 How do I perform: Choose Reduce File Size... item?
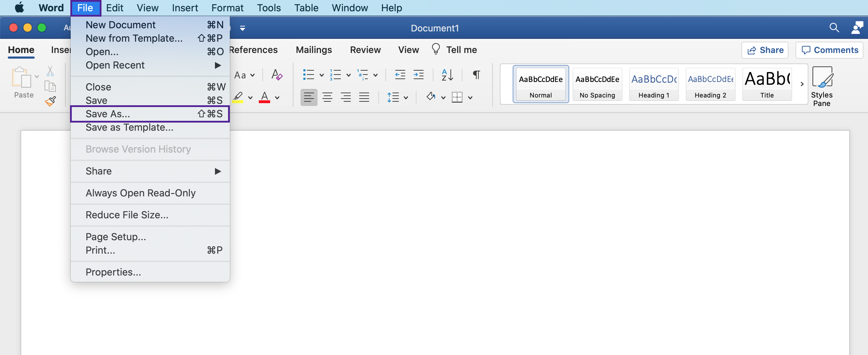point(150,215)
